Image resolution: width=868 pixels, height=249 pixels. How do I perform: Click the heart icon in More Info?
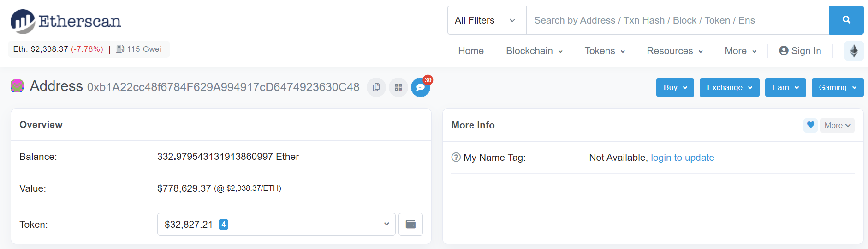[x=810, y=125]
